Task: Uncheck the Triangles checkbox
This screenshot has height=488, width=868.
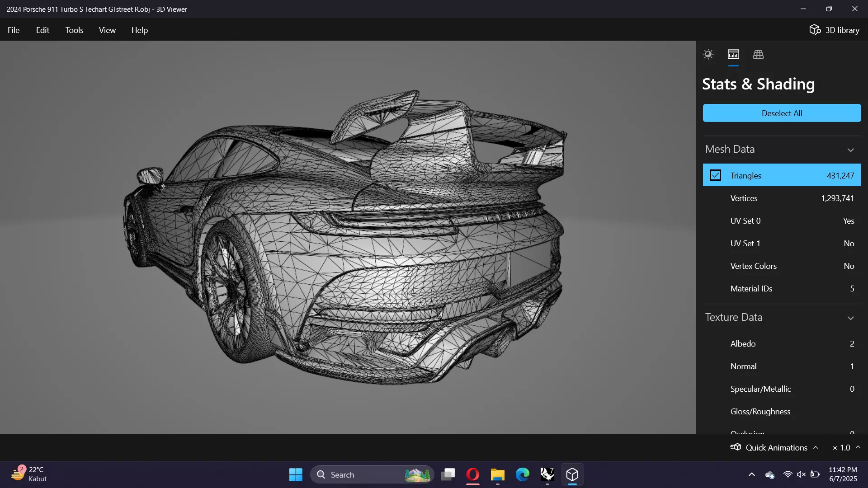Action: pyautogui.click(x=715, y=175)
